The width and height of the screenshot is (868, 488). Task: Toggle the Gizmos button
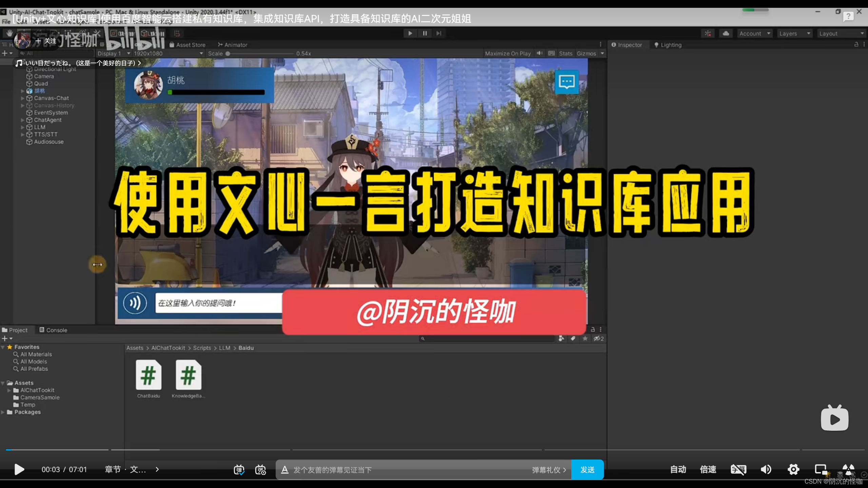click(586, 54)
